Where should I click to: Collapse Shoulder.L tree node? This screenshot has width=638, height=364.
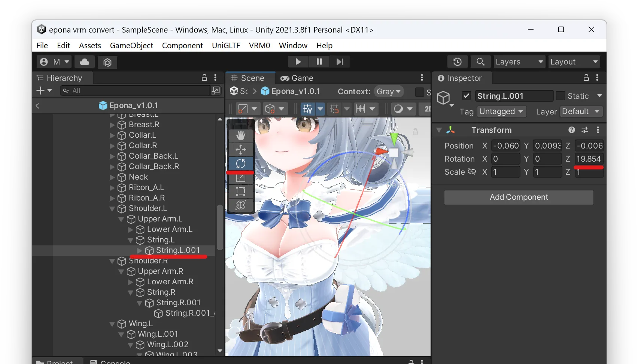pos(112,209)
